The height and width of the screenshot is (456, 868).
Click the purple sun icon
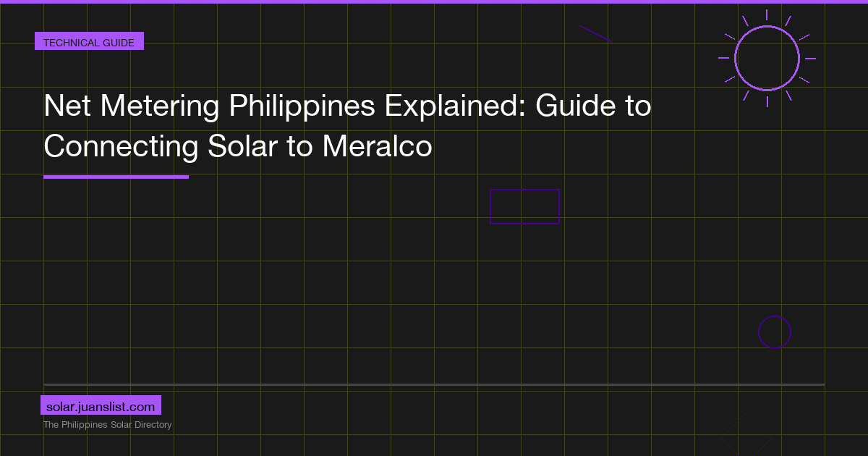767,58
